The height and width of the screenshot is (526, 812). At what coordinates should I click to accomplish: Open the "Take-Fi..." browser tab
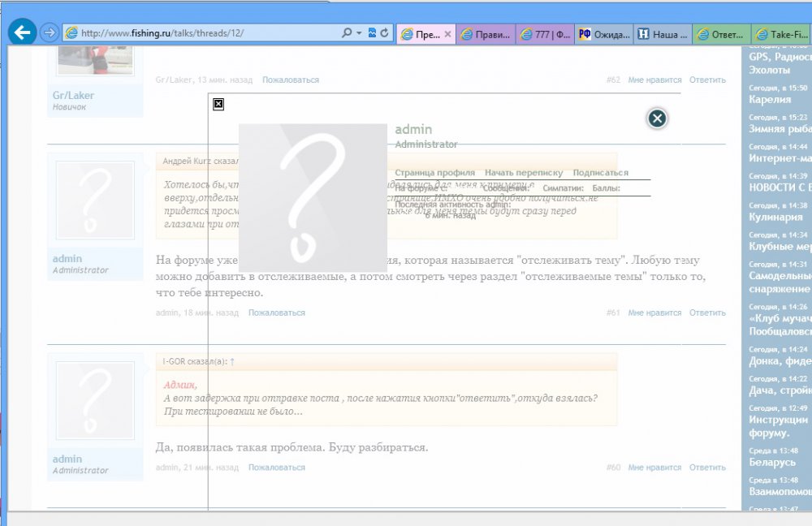[x=781, y=34]
